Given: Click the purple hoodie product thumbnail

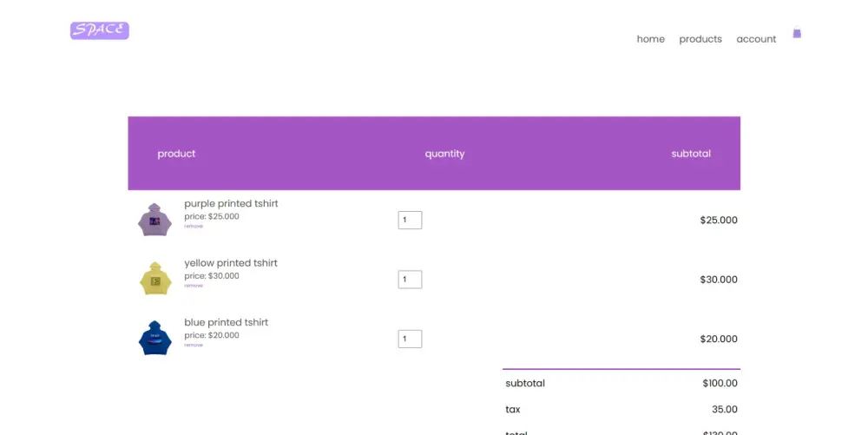Looking at the screenshot, I should tap(155, 220).
